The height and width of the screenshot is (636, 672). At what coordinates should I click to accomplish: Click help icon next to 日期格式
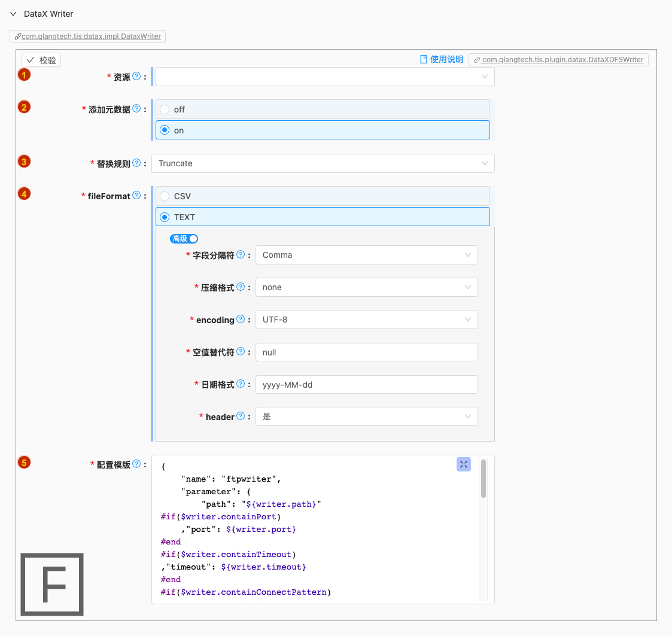[241, 384]
